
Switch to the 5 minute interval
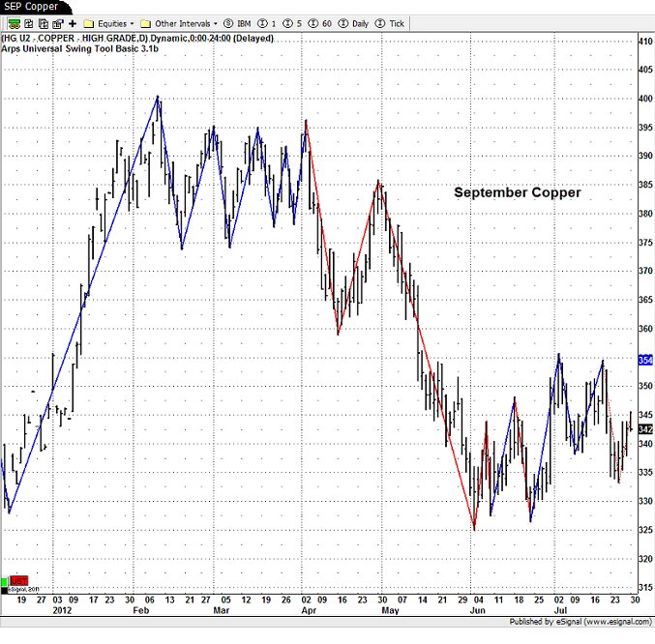coord(294,22)
